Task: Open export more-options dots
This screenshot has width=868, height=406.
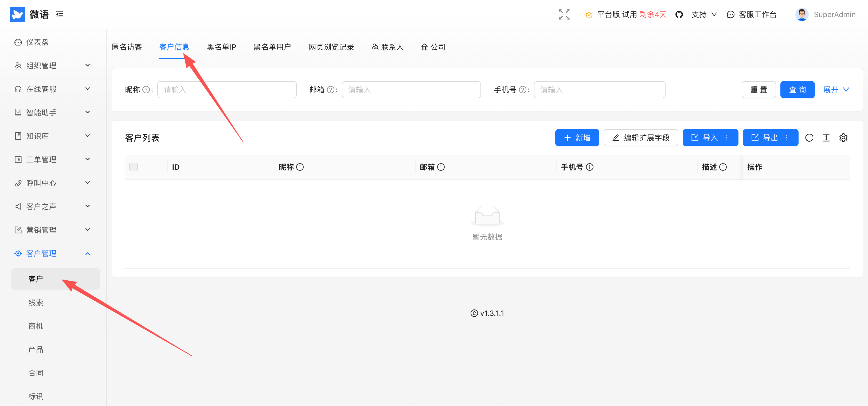Action: pos(786,138)
